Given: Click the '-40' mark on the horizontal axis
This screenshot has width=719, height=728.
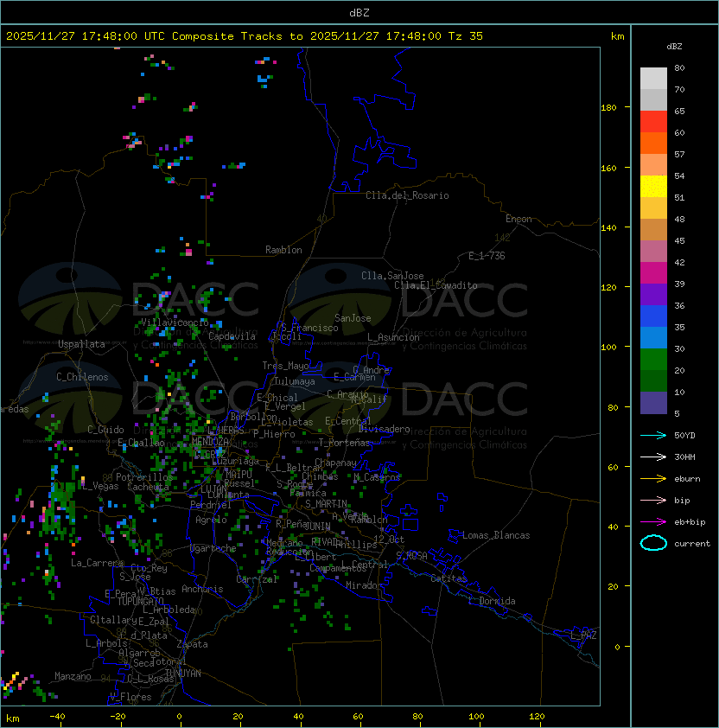Looking at the screenshot, I should click(57, 717).
